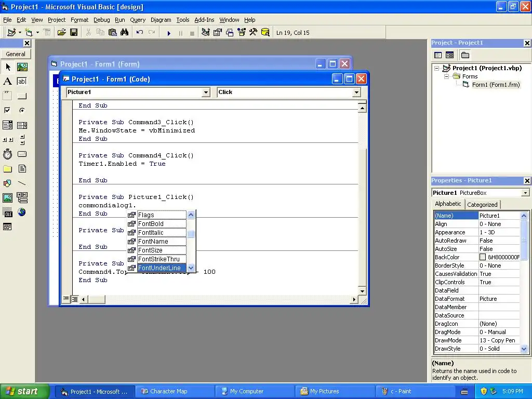Click the Open Project toolbar icon

[x=61, y=32]
